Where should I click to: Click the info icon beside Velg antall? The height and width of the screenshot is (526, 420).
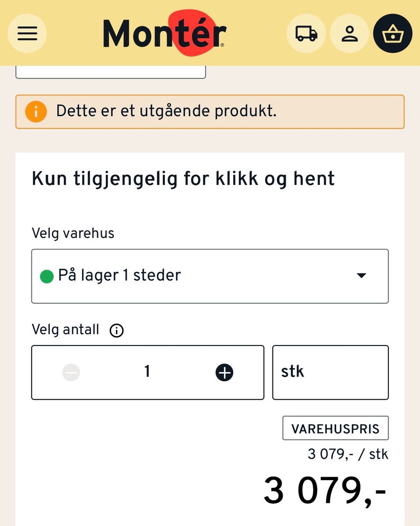click(116, 331)
